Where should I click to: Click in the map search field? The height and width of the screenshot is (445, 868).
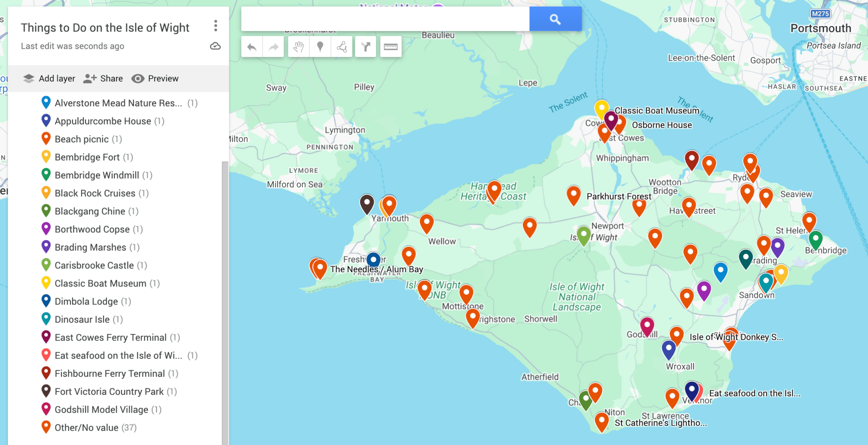tap(385, 19)
